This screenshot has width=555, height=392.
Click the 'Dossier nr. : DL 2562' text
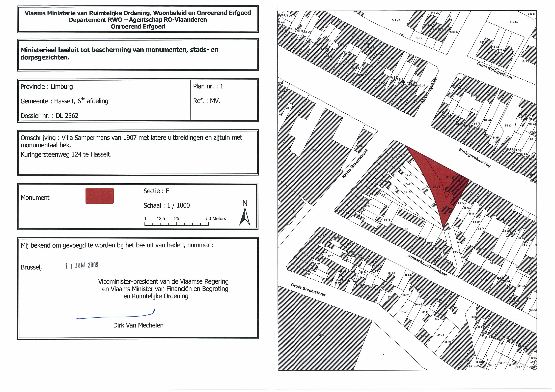[x=49, y=116]
